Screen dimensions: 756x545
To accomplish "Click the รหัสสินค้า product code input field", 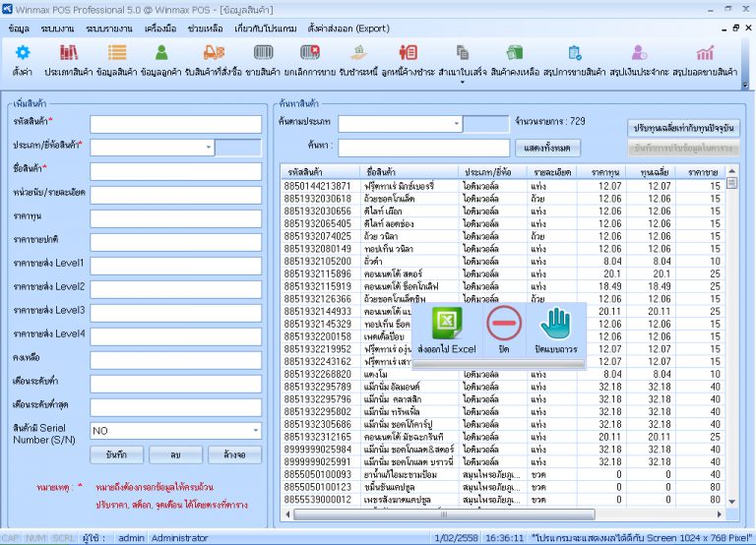I will click(x=176, y=124).
